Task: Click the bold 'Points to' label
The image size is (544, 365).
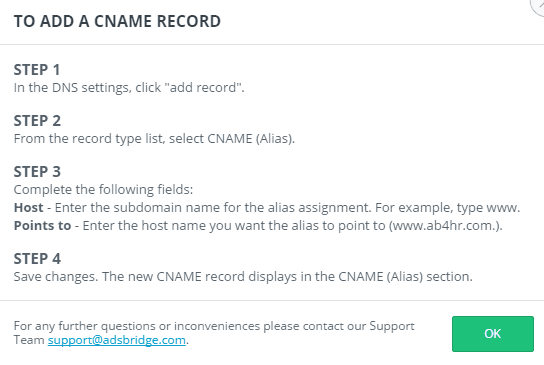Action: (x=42, y=226)
